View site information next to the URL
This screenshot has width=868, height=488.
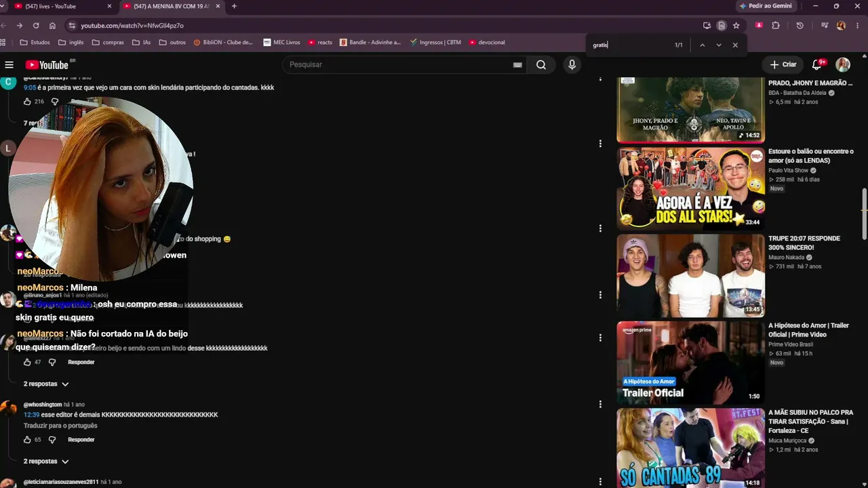click(72, 26)
